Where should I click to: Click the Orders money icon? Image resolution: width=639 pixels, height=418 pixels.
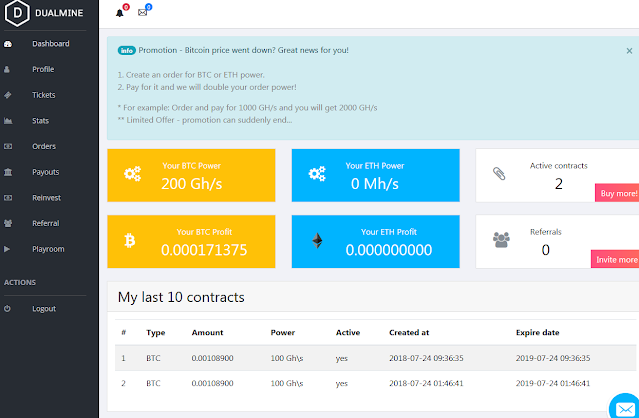(8, 146)
